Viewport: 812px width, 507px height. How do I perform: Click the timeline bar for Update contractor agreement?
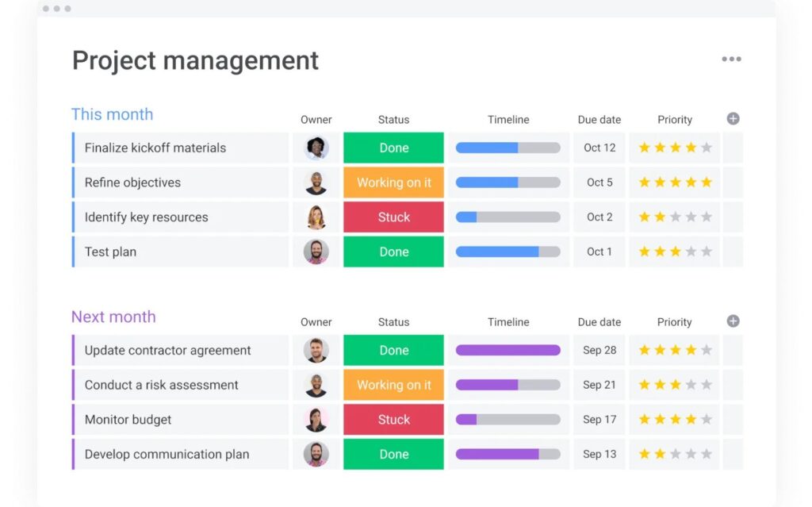(x=507, y=350)
